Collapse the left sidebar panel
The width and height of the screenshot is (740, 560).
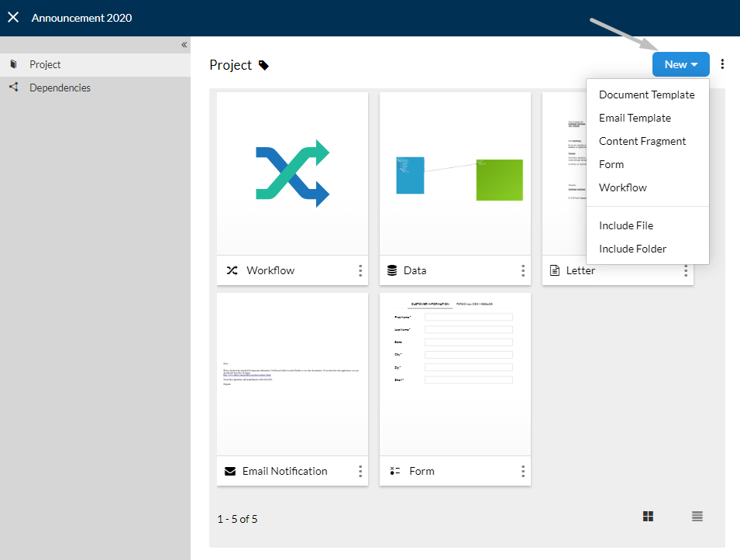coord(184,45)
